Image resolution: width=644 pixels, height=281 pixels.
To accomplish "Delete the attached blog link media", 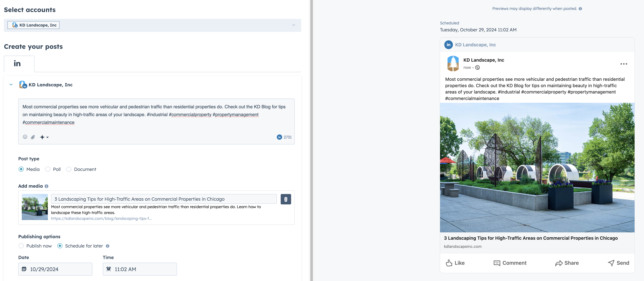I will coord(286,199).
